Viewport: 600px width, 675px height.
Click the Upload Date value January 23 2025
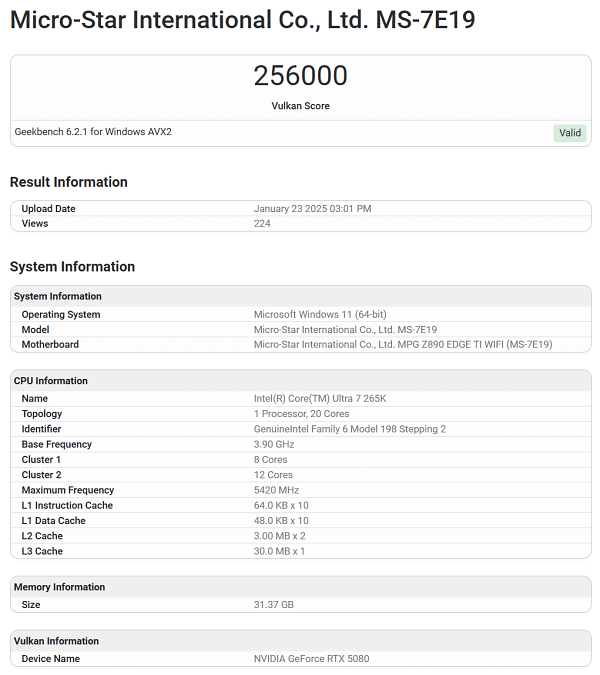coord(312,209)
